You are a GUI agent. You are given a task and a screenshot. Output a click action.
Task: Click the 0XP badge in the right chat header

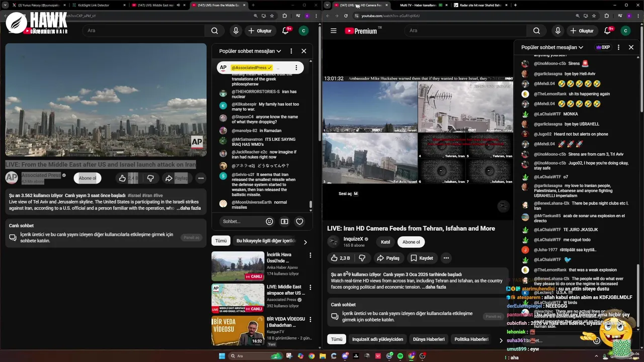[603, 47]
